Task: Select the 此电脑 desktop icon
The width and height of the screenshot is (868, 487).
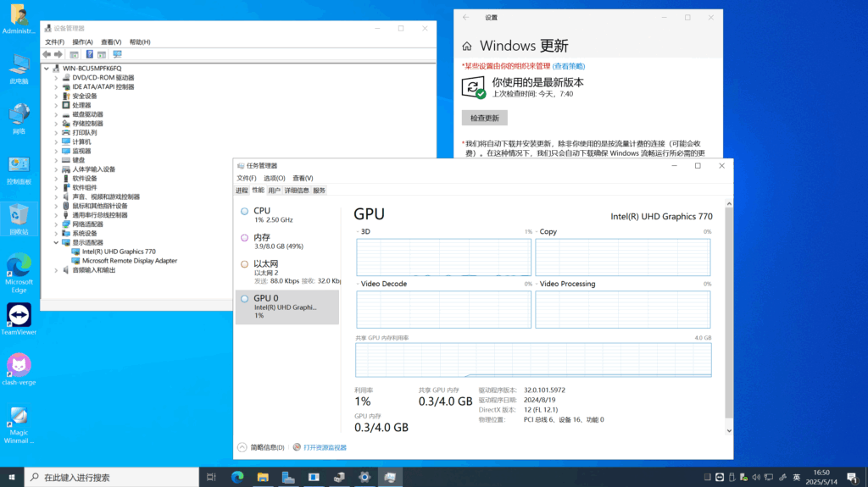Action: pyautogui.click(x=19, y=69)
